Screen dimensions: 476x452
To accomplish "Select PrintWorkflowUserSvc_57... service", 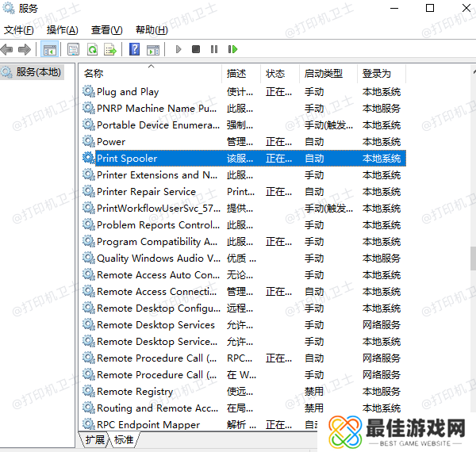I will click(x=159, y=209).
